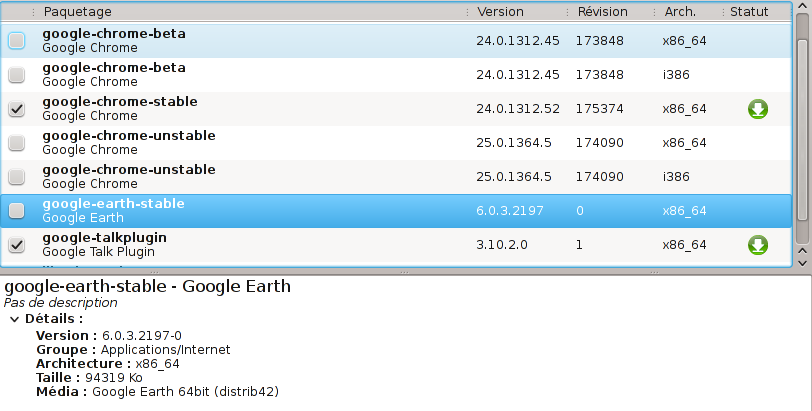Click version 6.0.3.2197 in selected row
The height and width of the screenshot is (411, 812).
click(510, 211)
